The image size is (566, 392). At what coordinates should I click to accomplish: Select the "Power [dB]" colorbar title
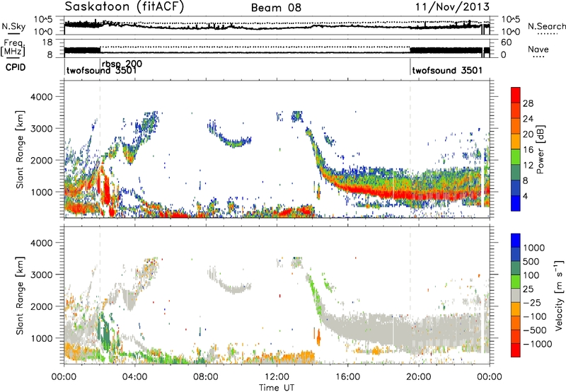click(540, 149)
